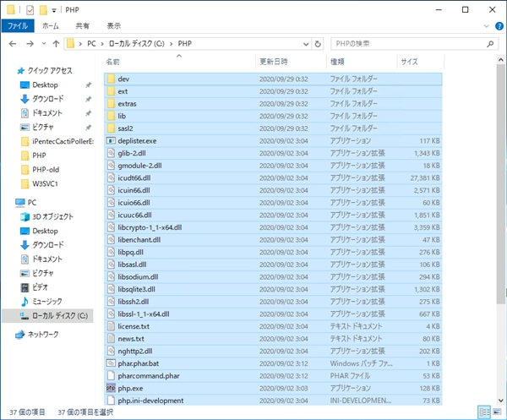This screenshot has width=507, height=420.
Task: Sort by 種類 (Type) column header
Action: pyautogui.click(x=362, y=62)
